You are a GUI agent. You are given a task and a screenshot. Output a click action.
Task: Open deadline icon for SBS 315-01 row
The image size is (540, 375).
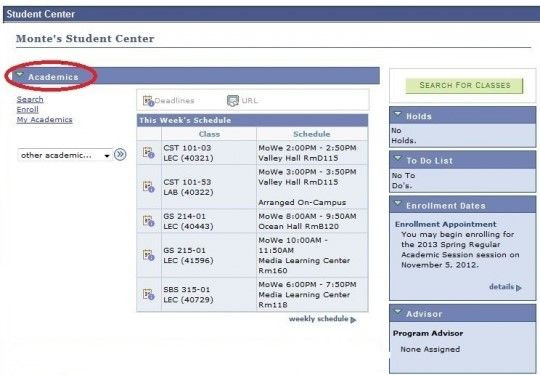(x=148, y=294)
